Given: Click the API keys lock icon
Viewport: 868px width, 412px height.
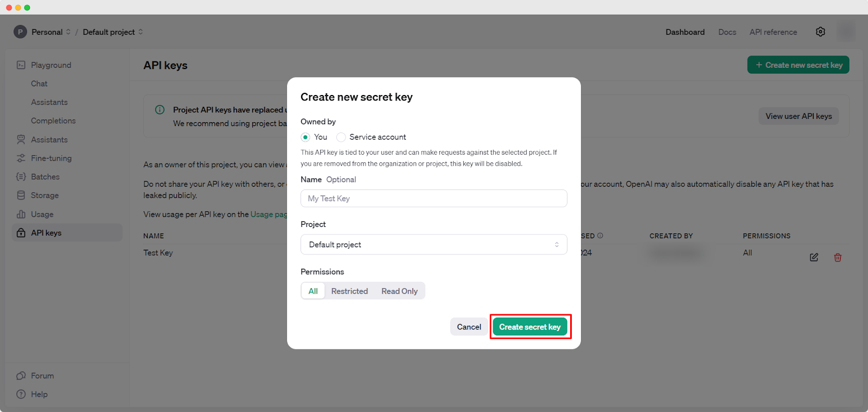Looking at the screenshot, I should pyautogui.click(x=21, y=233).
